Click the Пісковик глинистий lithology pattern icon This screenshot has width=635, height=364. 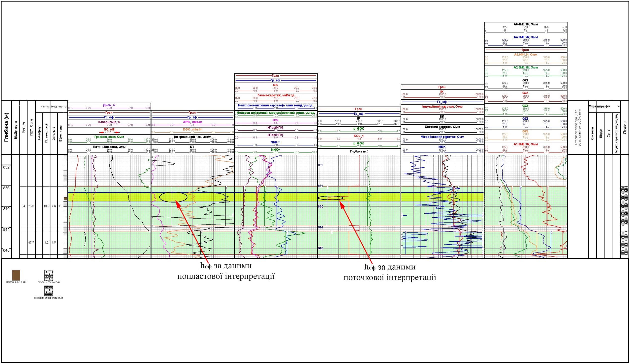(48, 275)
